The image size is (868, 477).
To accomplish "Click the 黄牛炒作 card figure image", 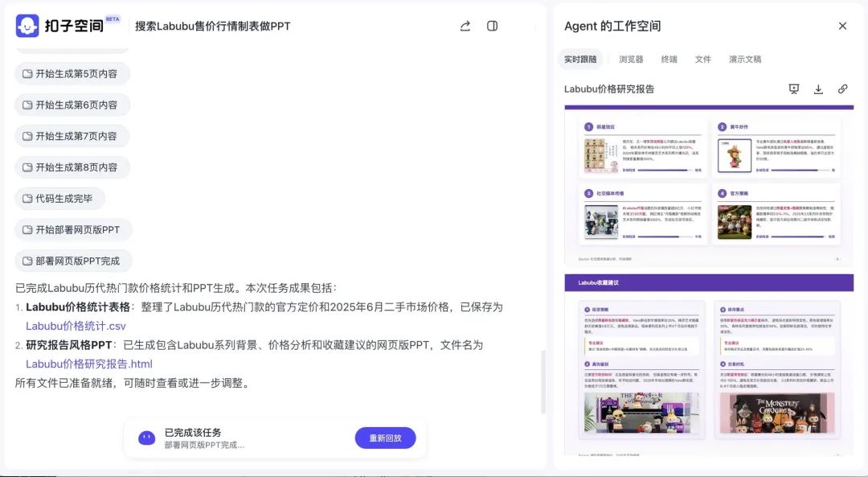I will (735, 156).
